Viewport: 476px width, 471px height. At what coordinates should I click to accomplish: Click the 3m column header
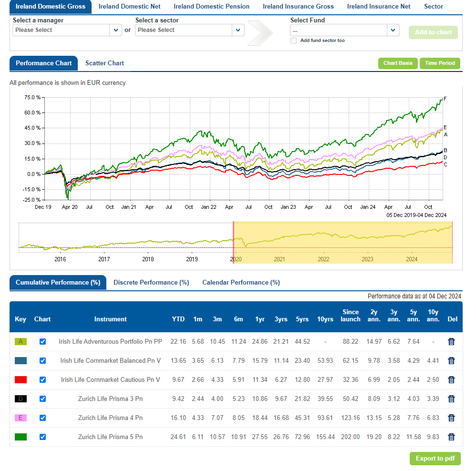tap(217, 319)
